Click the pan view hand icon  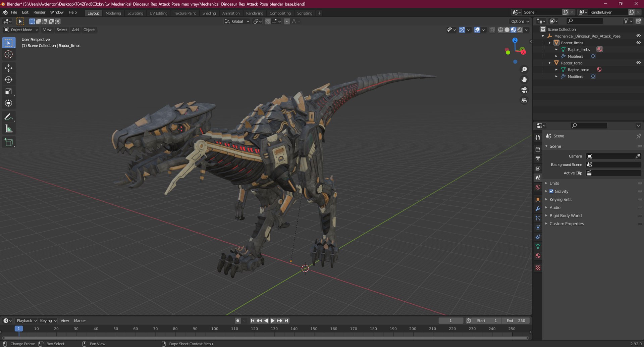tap(524, 80)
